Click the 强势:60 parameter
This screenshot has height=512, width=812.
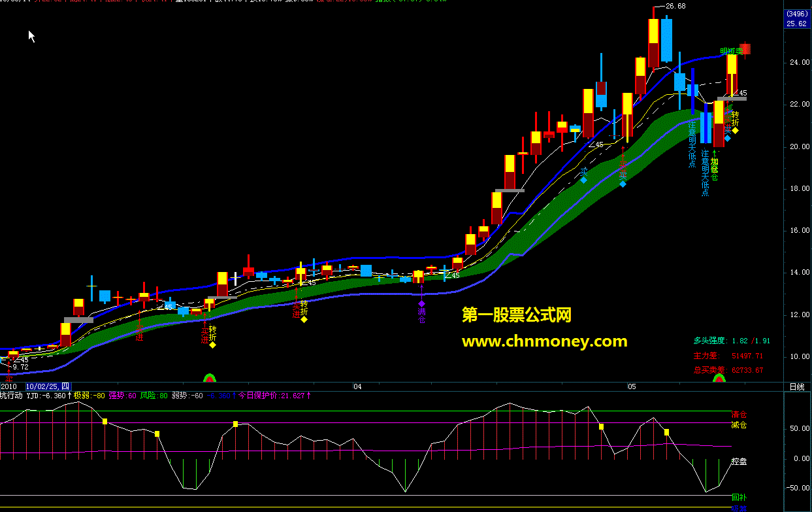122,396
